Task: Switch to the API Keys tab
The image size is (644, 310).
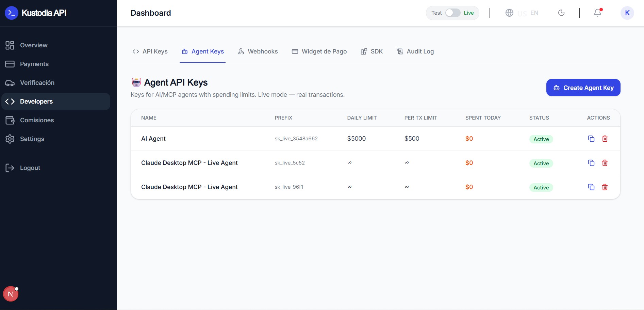Action: tap(150, 51)
